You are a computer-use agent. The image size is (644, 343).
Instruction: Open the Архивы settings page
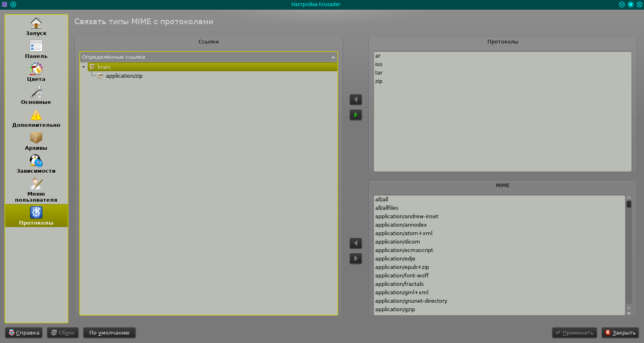tap(36, 141)
